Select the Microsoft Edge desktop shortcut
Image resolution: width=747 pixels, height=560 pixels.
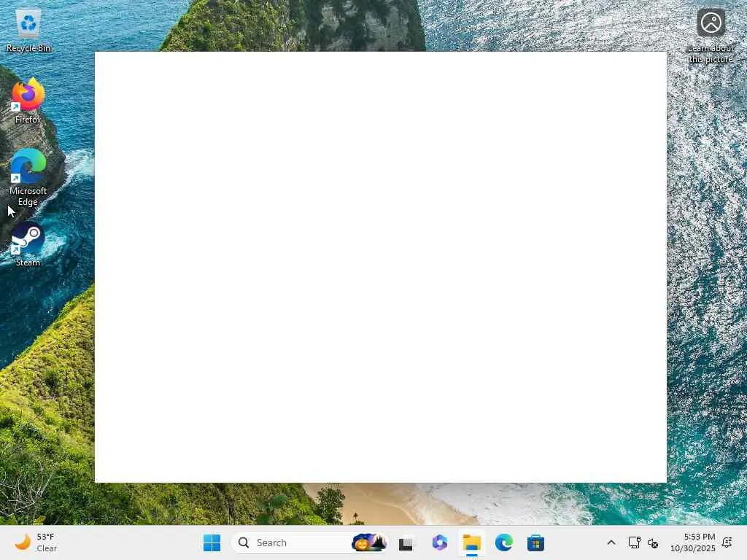[x=28, y=178]
